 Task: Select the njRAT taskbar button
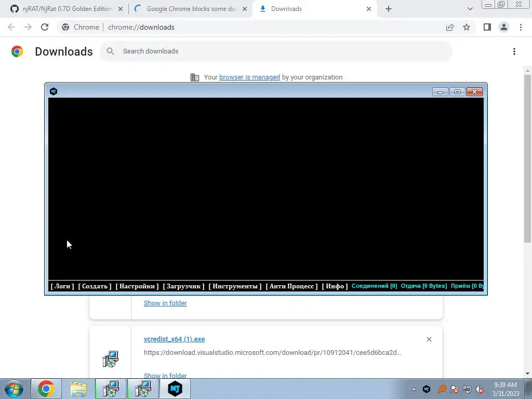coord(175,389)
